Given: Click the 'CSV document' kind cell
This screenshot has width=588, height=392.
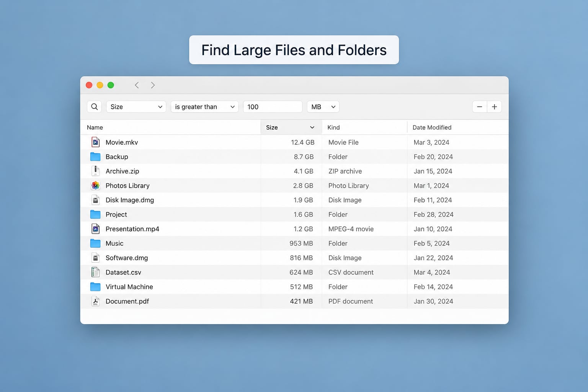Looking at the screenshot, I should (351, 272).
